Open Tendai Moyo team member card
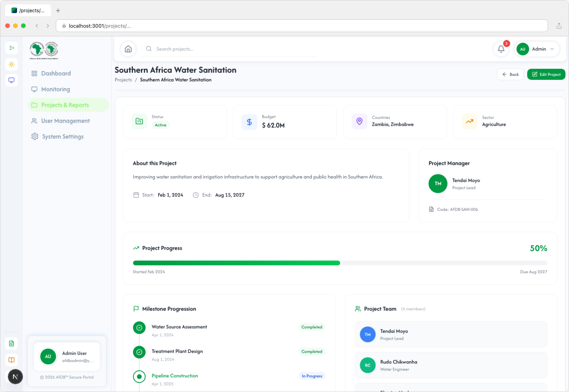569x392 pixels. tap(451, 335)
